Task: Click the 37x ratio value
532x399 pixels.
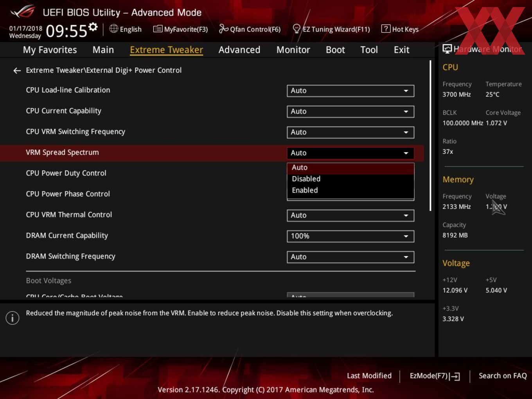Action: pos(448,151)
